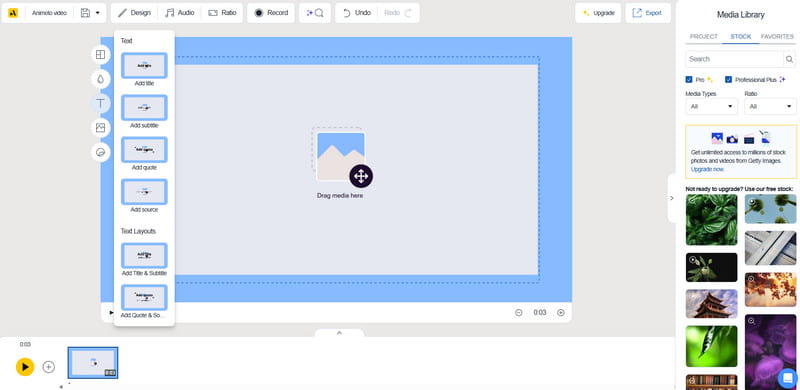
Task: Click the AI search sparkle icon
Action: [315, 13]
